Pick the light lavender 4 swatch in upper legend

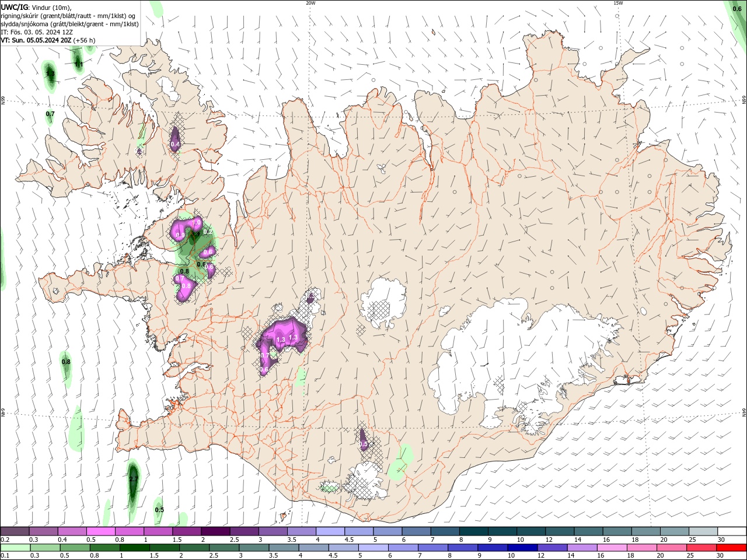click(330, 531)
